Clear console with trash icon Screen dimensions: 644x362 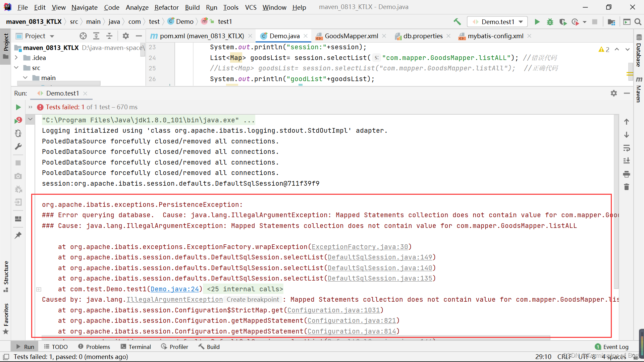(x=627, y=187)
